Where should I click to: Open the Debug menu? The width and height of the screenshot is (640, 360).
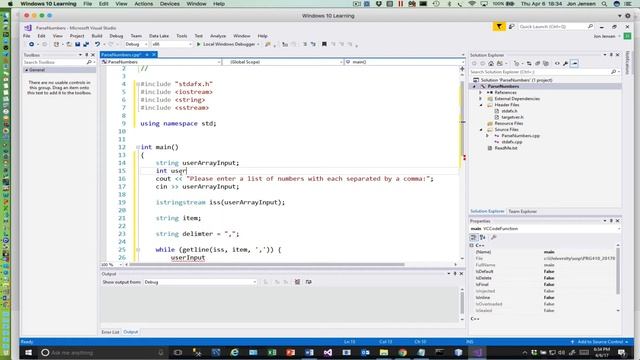tap(116, 36)
